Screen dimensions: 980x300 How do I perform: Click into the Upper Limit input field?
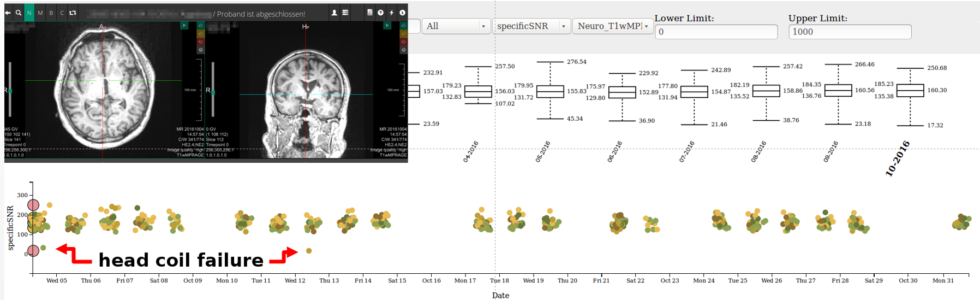coord(850,32)
